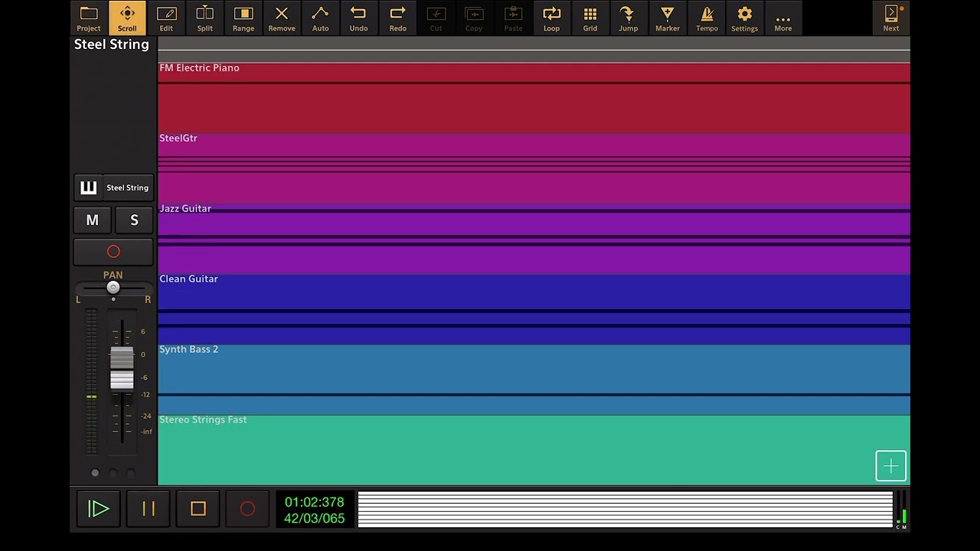Pause playback
Image resolution: width=980 pixels, height=551 pixels.
coord(149,509)
